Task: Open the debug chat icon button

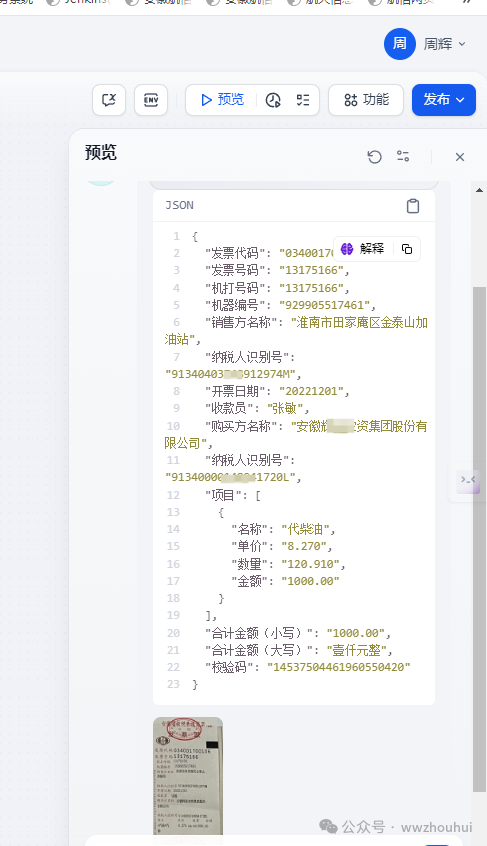Action: [x=109, y=100]
